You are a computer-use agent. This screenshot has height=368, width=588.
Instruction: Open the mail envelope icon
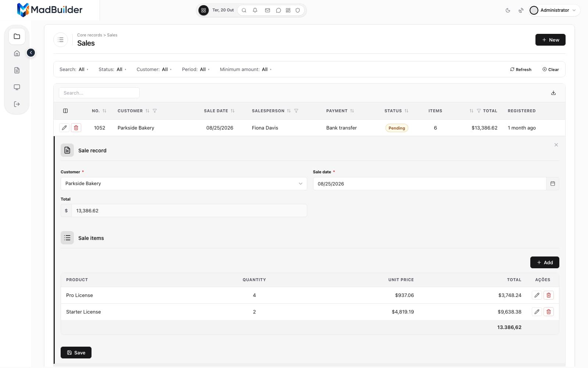point(268,10)
